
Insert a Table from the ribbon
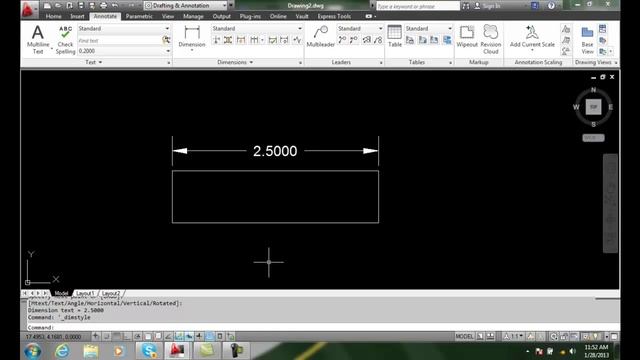pos(395,36)
